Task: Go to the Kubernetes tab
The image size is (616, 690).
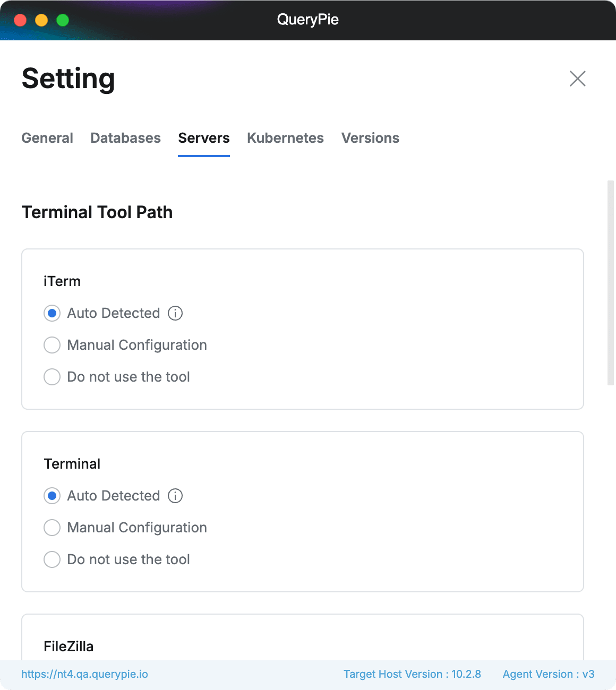Action: pos(285,138)
